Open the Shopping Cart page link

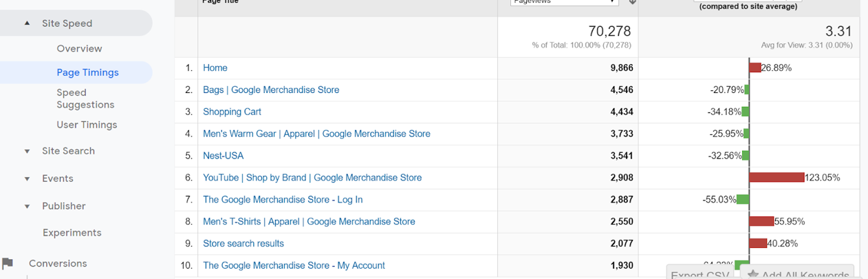tap(232, 112)
